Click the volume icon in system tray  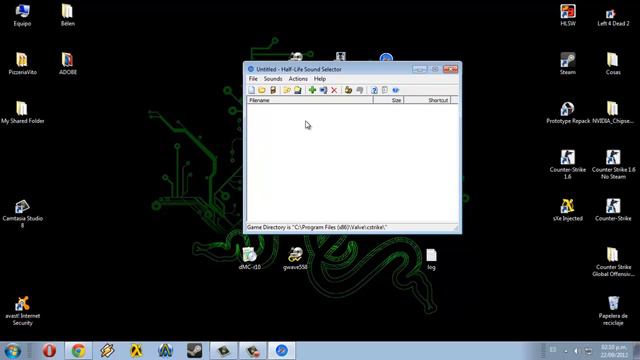coord(576,351)
